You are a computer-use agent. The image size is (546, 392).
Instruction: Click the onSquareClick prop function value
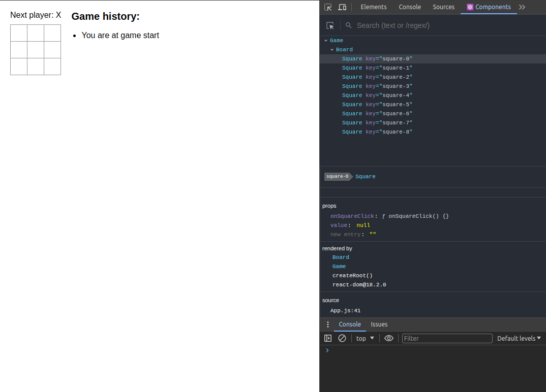(415, 216)
